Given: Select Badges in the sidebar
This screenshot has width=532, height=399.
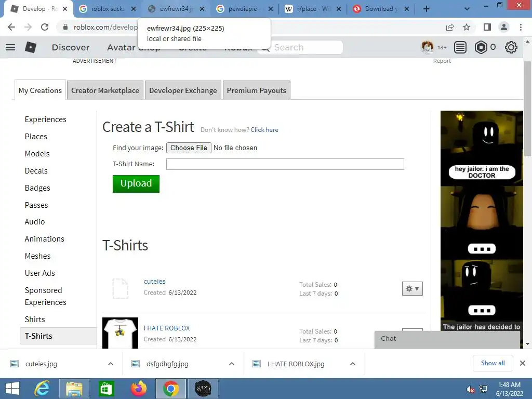Looking at the screenshot, I should [x=37, y=188].
